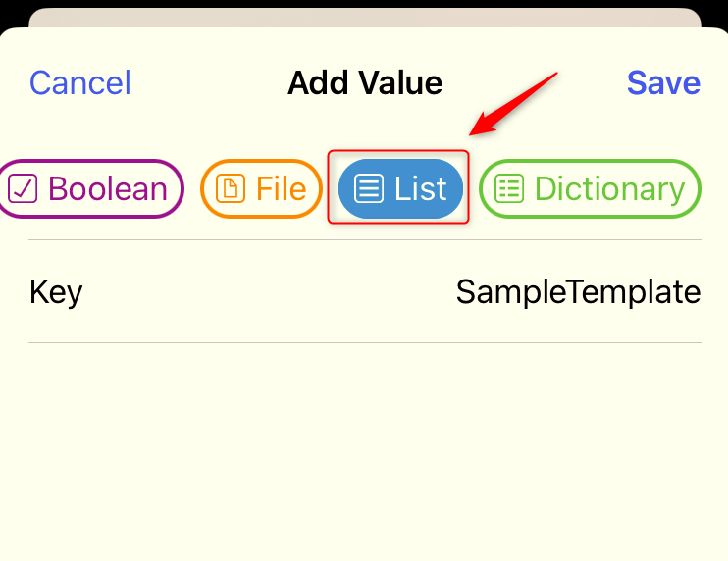Cancel adding the value
Viewport: 728px width, 561px height.
click(80, 83)
